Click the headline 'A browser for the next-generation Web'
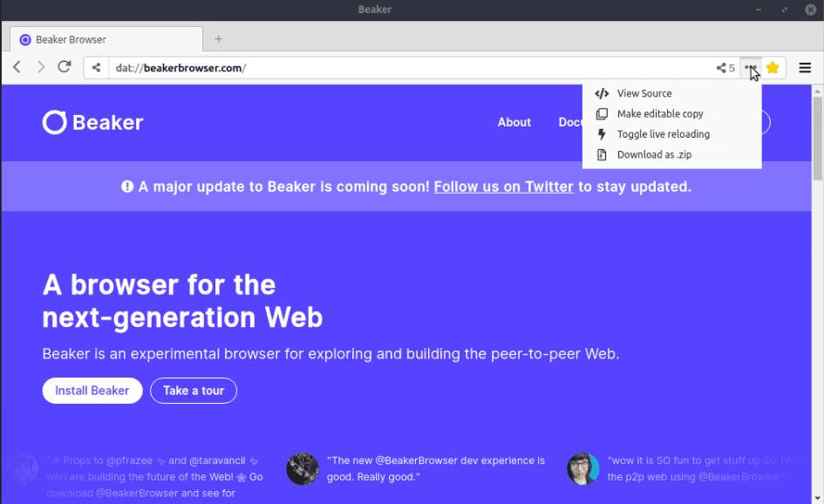 tap(182, 301)
